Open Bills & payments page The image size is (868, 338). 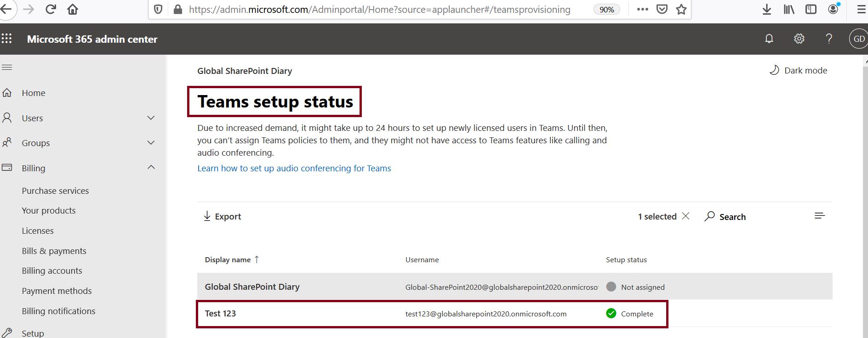[54, 251]
